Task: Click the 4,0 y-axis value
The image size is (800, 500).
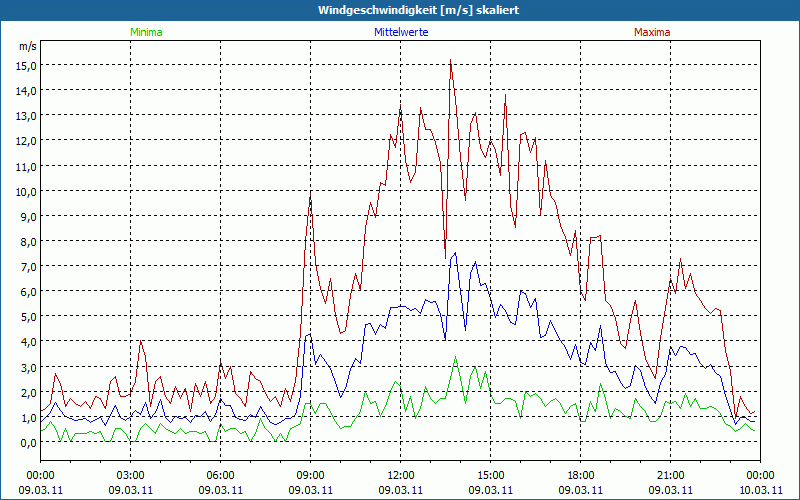Action: click(x=30, y=342)
